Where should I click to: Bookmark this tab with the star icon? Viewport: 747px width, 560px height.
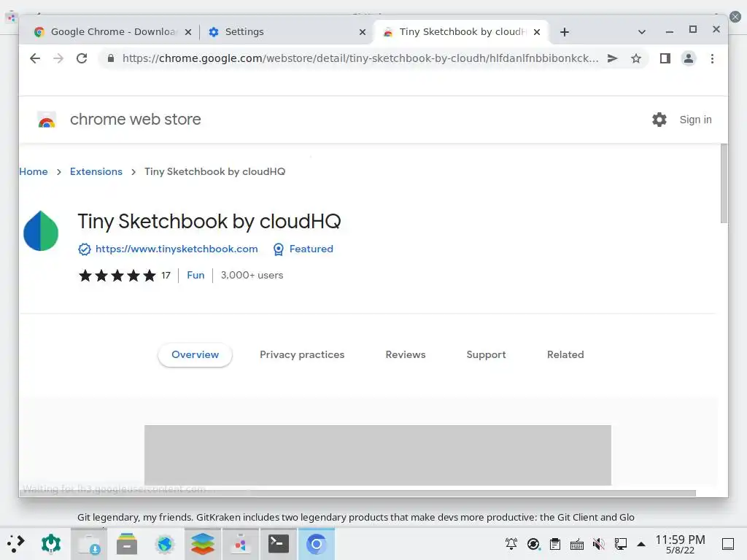[636, 58]
